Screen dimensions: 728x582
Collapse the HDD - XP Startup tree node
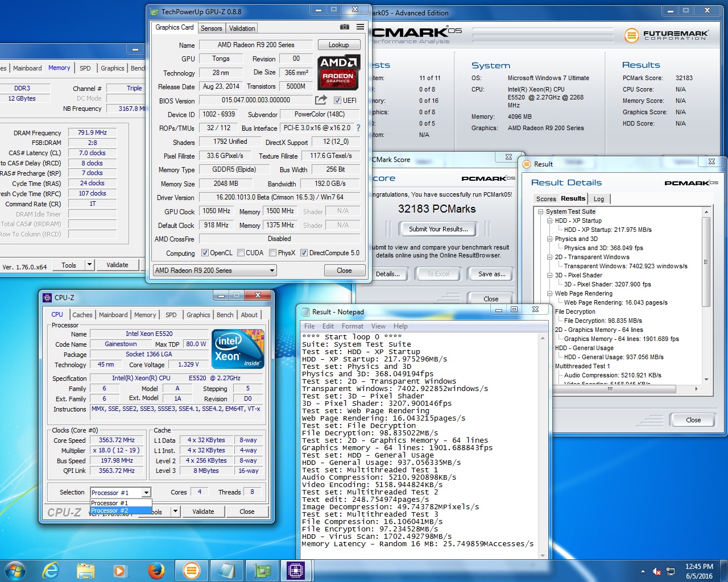[549, 221]
